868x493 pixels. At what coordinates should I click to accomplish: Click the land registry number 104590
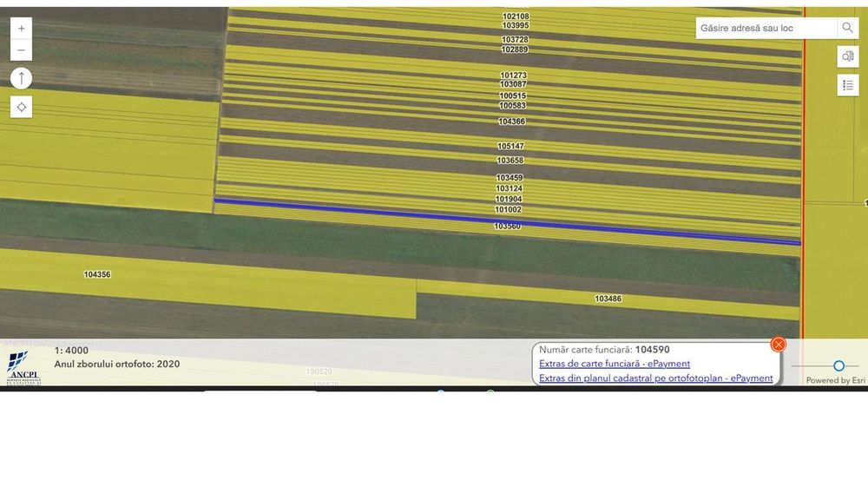point(652,350)
